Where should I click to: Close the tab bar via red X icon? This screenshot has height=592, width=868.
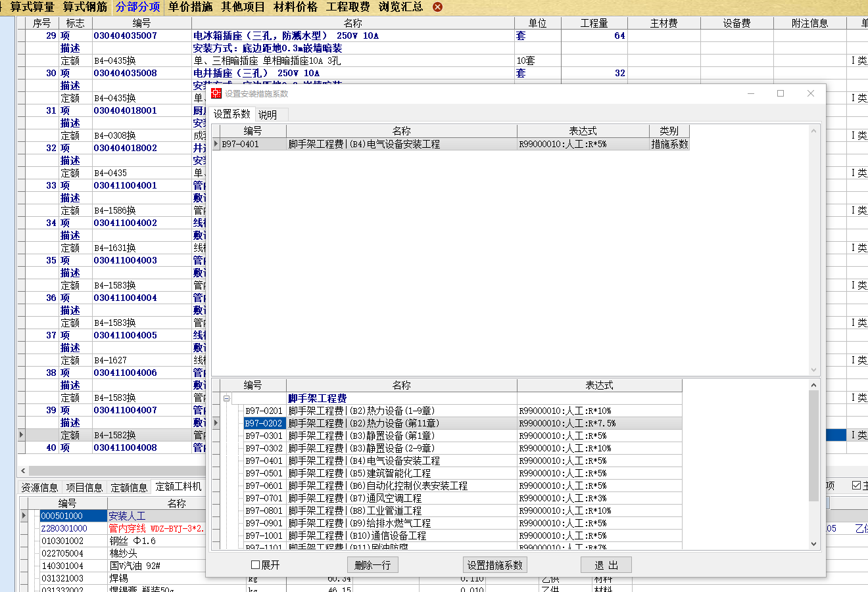pyautogui.click(x=438, y=7)
